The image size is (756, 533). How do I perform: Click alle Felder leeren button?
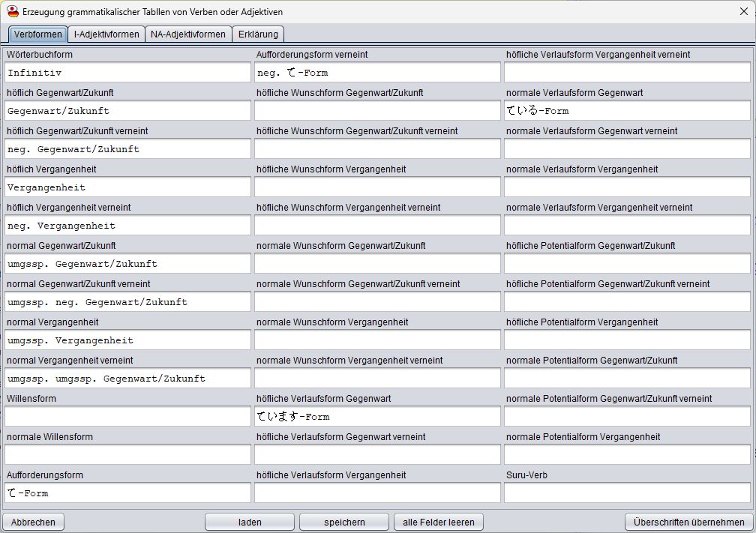[x=439, y=522]
